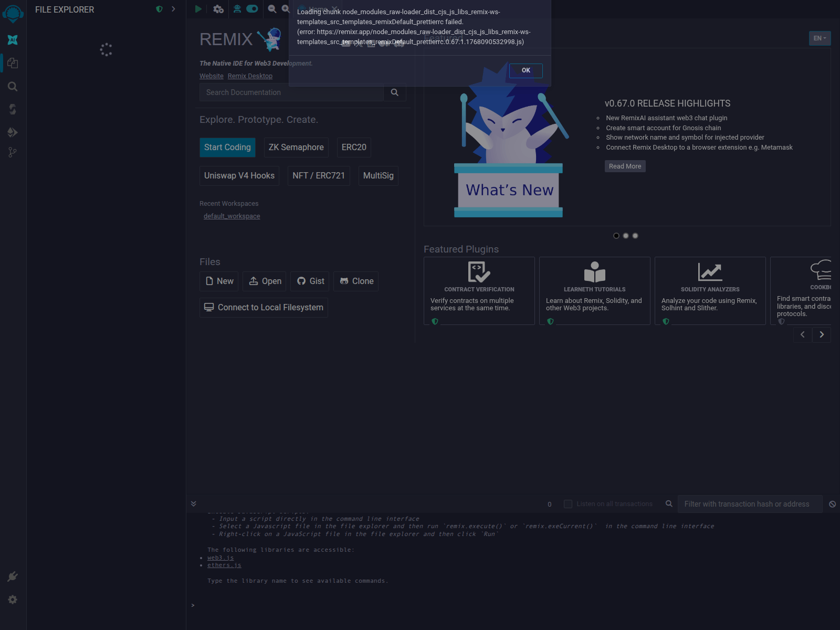Click the RemixAI robot toolbar icon

tap(236, 9)
